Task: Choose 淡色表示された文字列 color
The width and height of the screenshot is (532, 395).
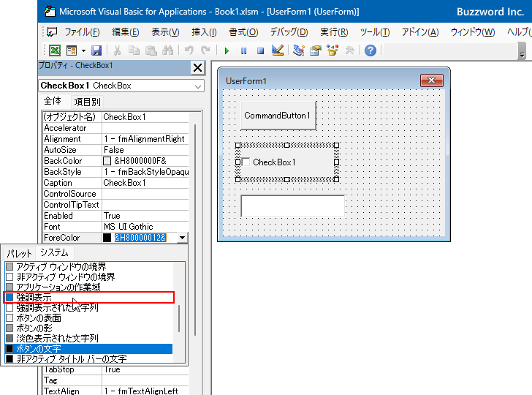Action: click(x=89, y=338)
